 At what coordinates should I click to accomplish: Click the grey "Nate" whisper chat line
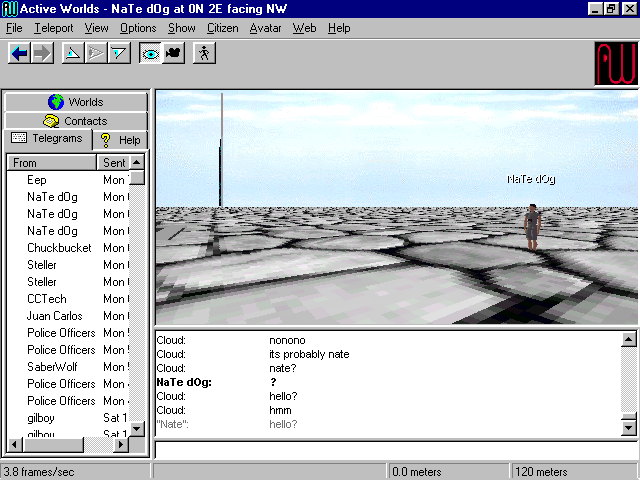[227, 424]
